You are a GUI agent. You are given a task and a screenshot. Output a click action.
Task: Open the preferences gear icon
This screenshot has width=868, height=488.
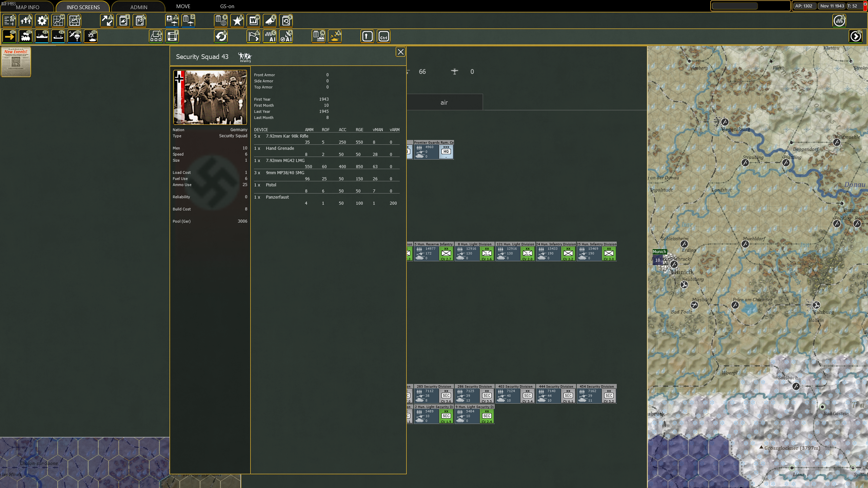click(42, 21)
